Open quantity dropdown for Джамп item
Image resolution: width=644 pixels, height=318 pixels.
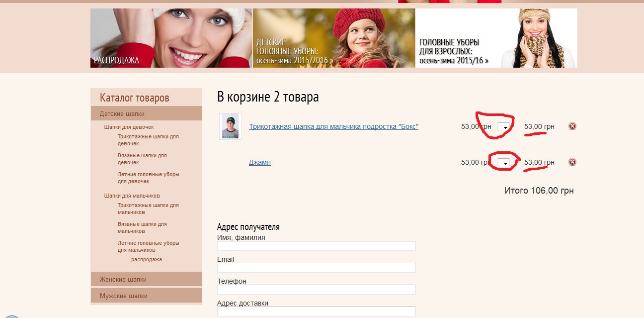click(504, 163)
